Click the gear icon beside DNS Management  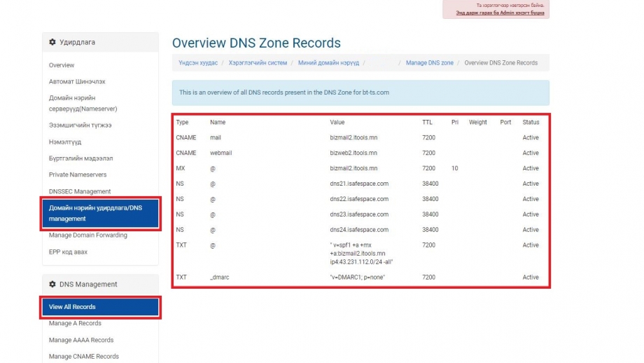(x=52, y=284)
